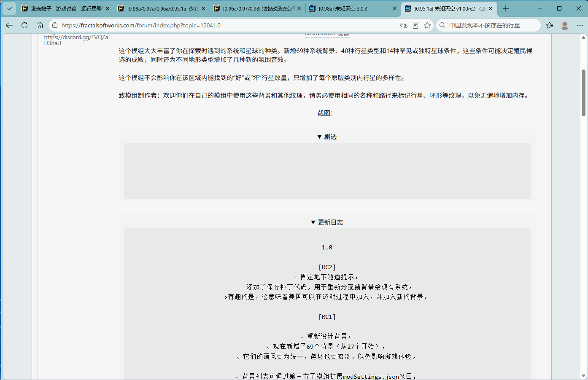Click the modSettings.json line
This screenshot has height=380, width=588.
click(x=327, y=376)
